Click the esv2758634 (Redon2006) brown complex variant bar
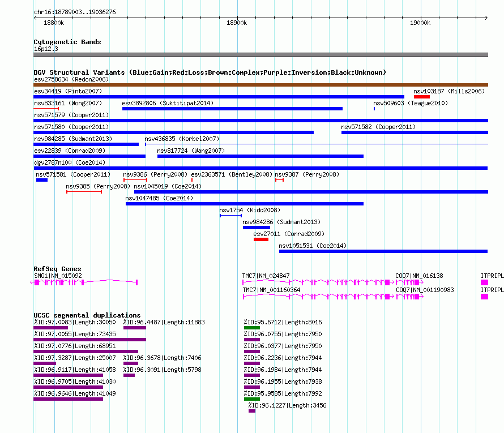 click(260, 85)
